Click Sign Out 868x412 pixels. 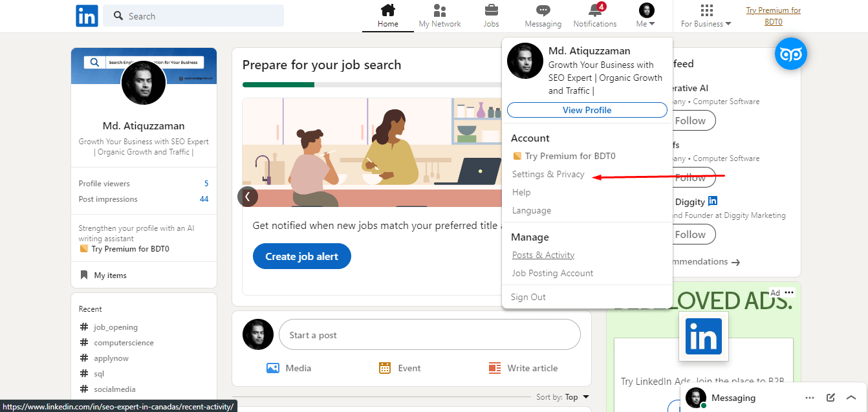click(x=528, y=297)
